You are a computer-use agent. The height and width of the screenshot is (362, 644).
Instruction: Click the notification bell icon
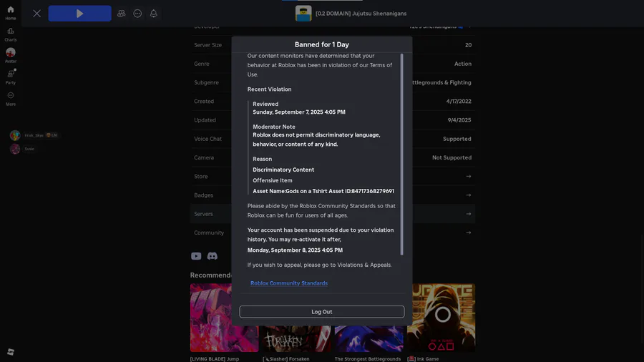[x=154, y=14]
